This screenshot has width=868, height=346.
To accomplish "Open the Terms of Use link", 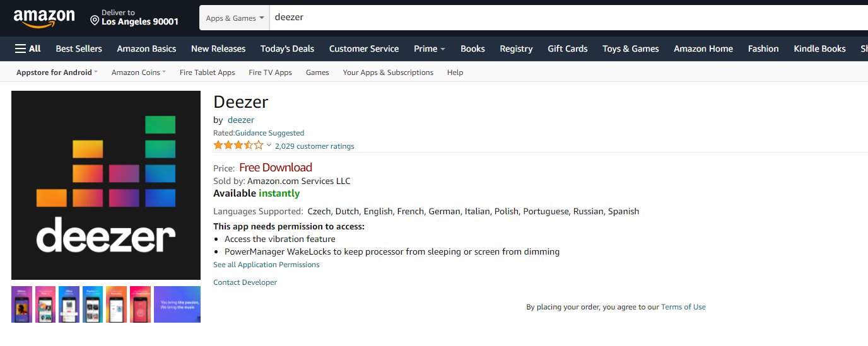I will tap(683, 307).
